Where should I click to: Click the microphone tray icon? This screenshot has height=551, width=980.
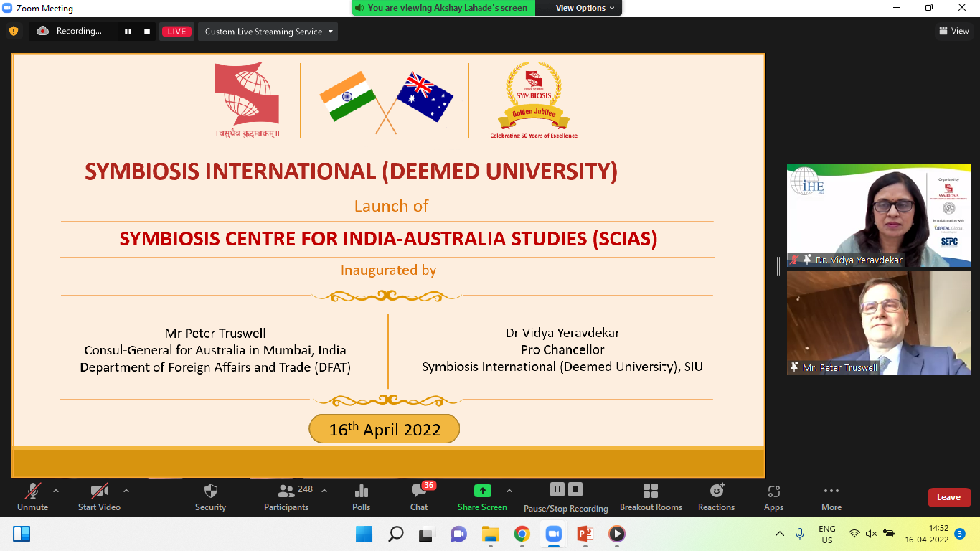tap(800, 534)
